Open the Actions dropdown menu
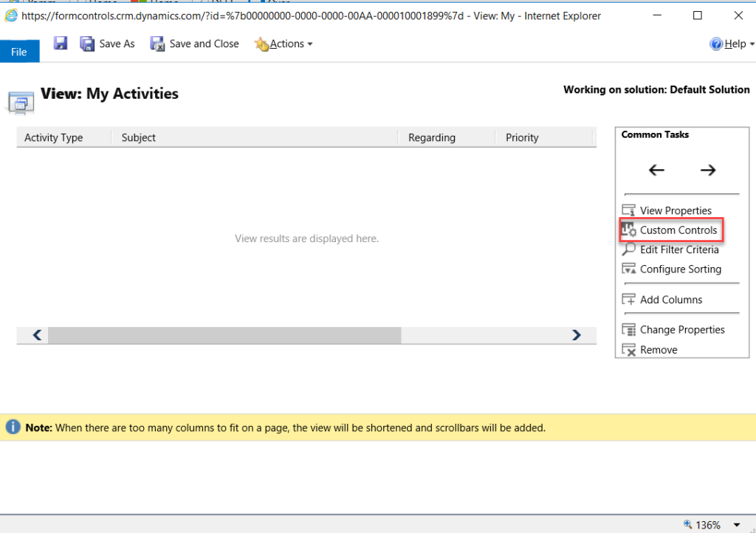This screenshot has height=533, width=756. tap(283, 44)
